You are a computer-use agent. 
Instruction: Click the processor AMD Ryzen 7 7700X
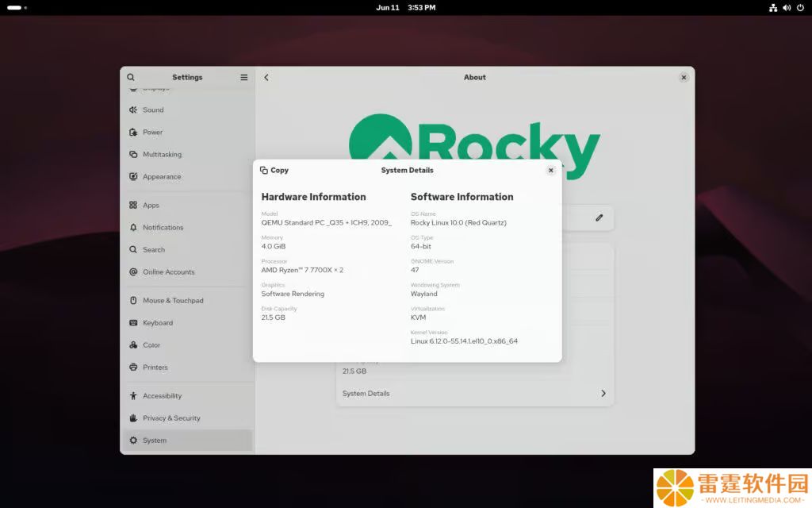(302, 270)
